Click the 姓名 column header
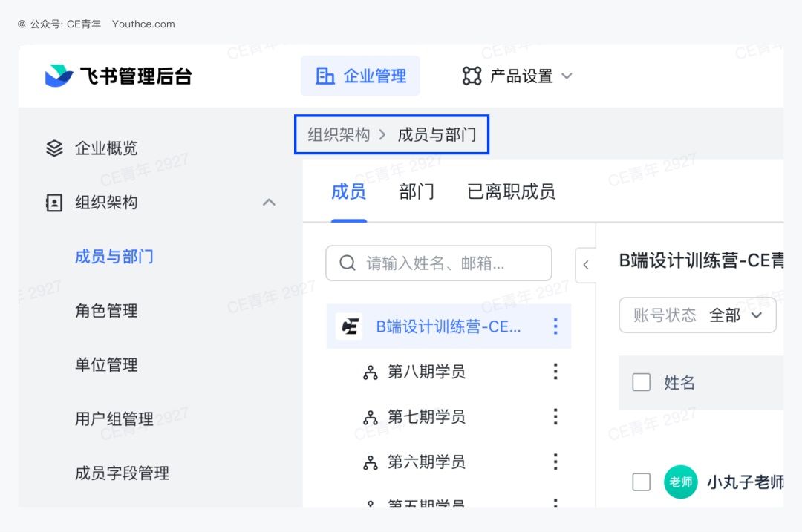 (x=679, y=382)
